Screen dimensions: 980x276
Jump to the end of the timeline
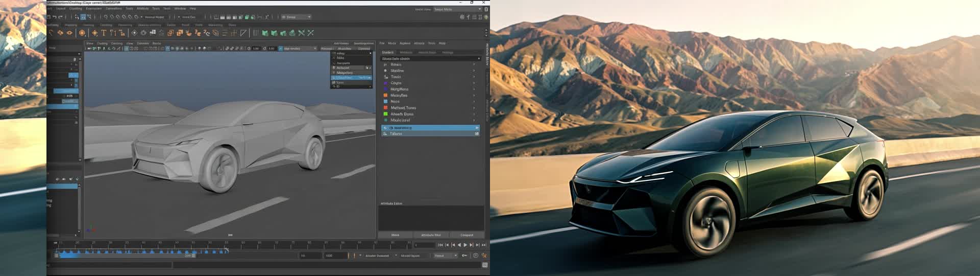[483, 245]
